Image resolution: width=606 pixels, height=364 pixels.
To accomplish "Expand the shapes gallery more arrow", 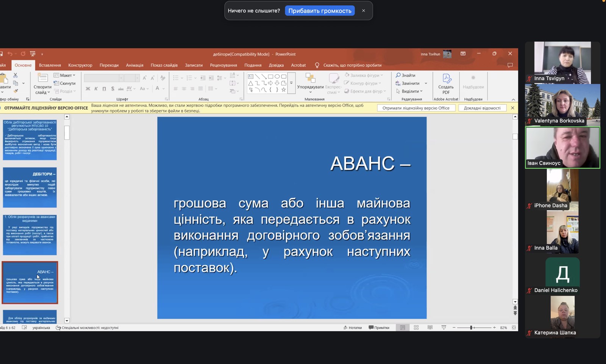I will click(x=291, y=83).
